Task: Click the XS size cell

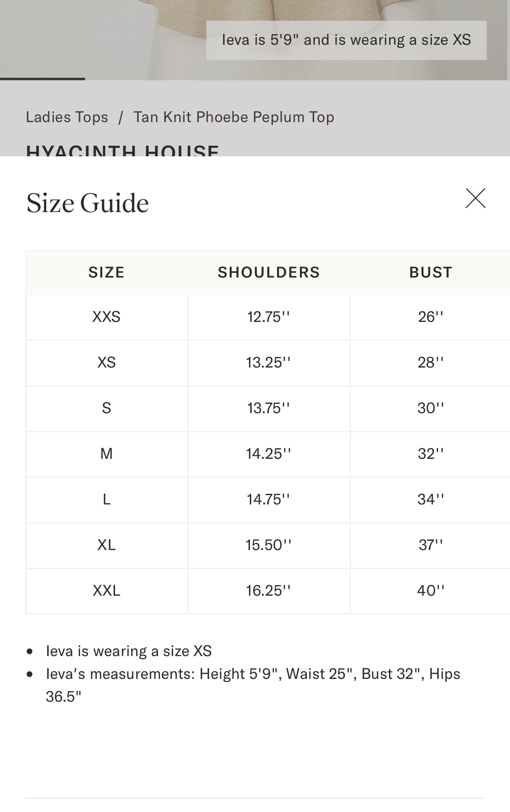Action: click(x=107, y=363)
